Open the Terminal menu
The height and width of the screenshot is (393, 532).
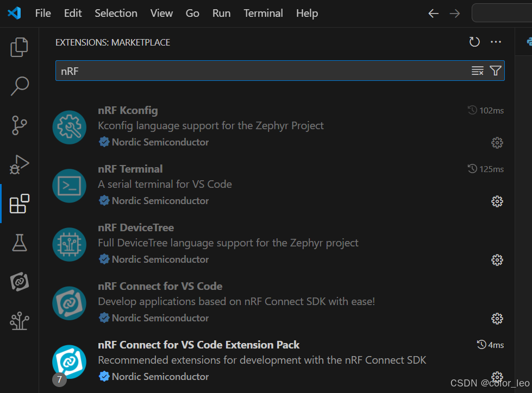[263, 13]
